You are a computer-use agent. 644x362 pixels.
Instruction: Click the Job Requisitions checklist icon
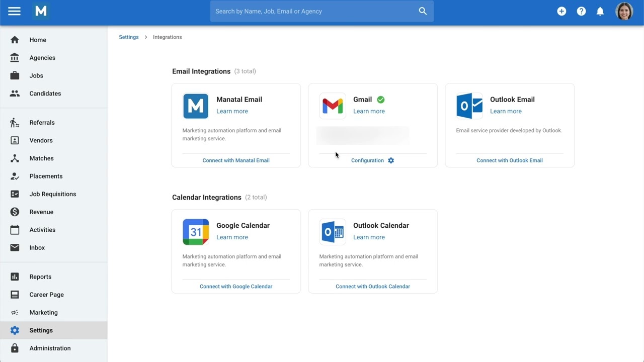coord(15,194)
